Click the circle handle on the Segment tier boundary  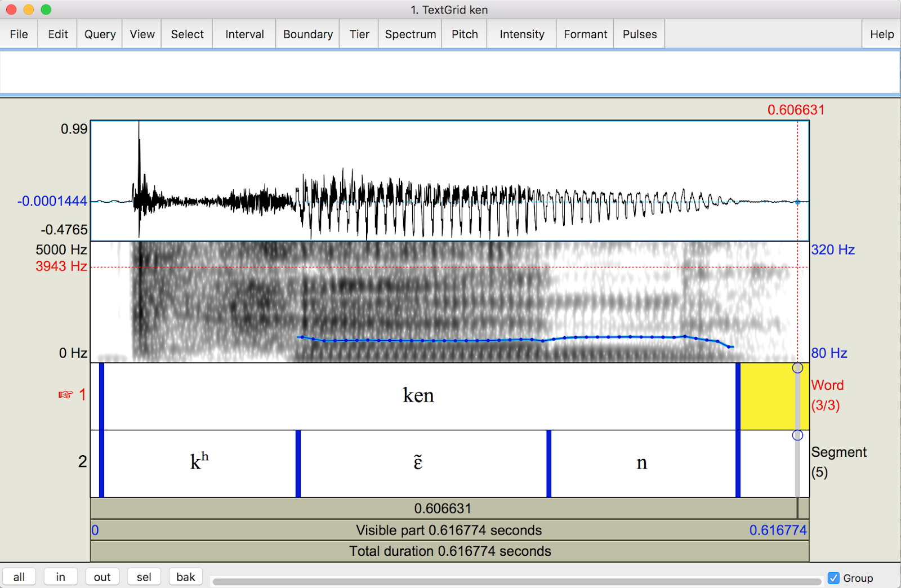click(x=797, y=435)
